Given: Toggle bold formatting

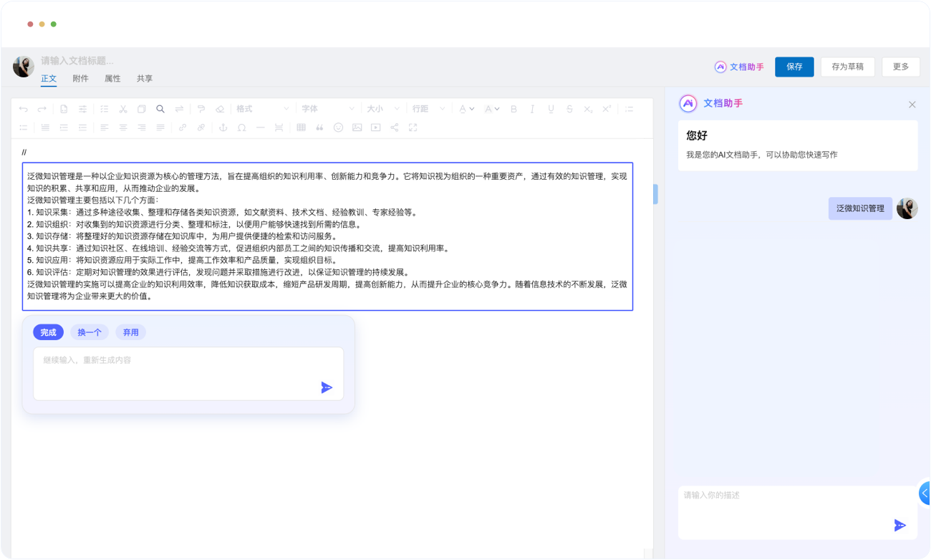Looking at the screenshot, I should 513,109.
